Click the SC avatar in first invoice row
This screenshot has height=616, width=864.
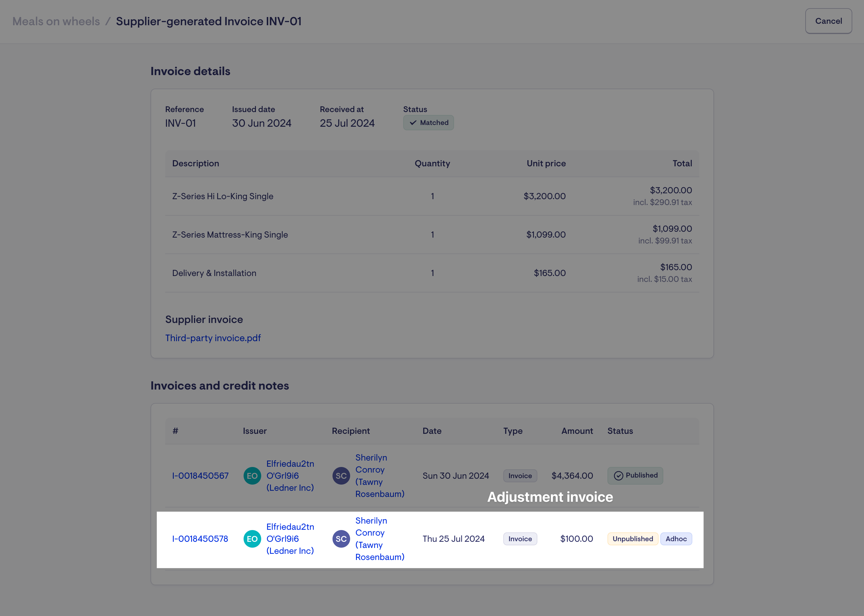(341, 476)
